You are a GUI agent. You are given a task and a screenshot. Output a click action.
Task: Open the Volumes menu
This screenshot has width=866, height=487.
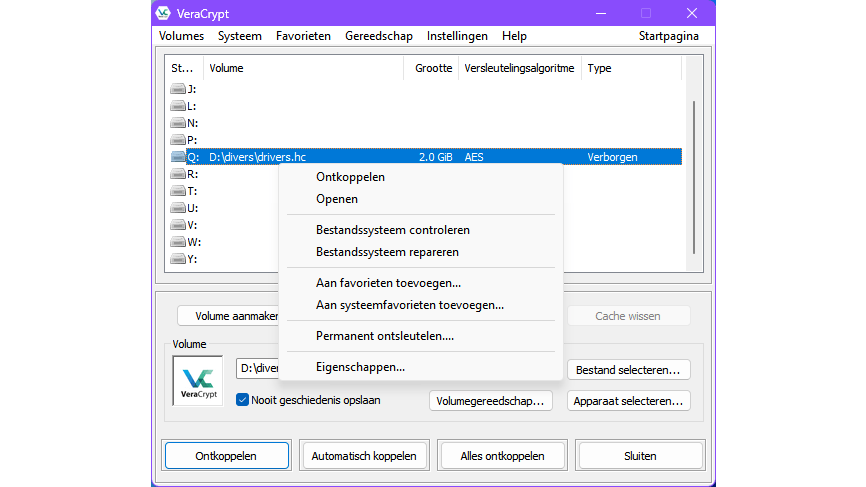click(181, 36)
